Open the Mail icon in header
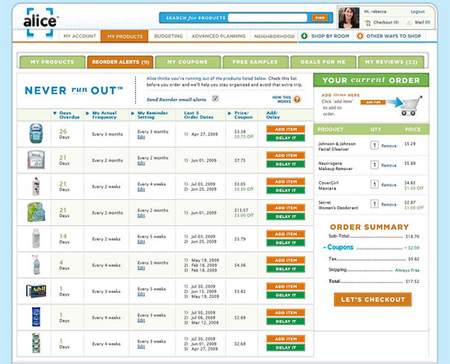The height and width of the screenshot is (364, 450). (x=409, y=23)
